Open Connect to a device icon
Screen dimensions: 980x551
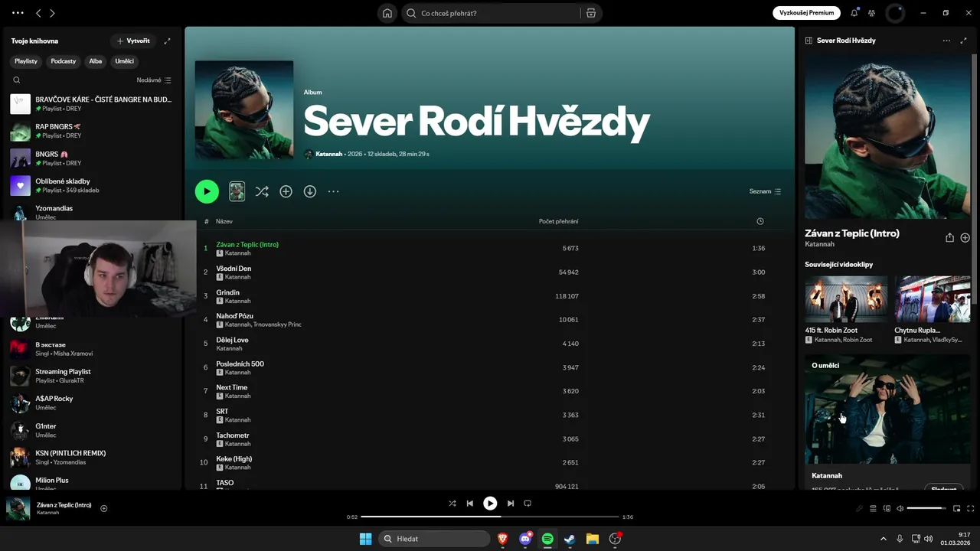tap(887, 508)
